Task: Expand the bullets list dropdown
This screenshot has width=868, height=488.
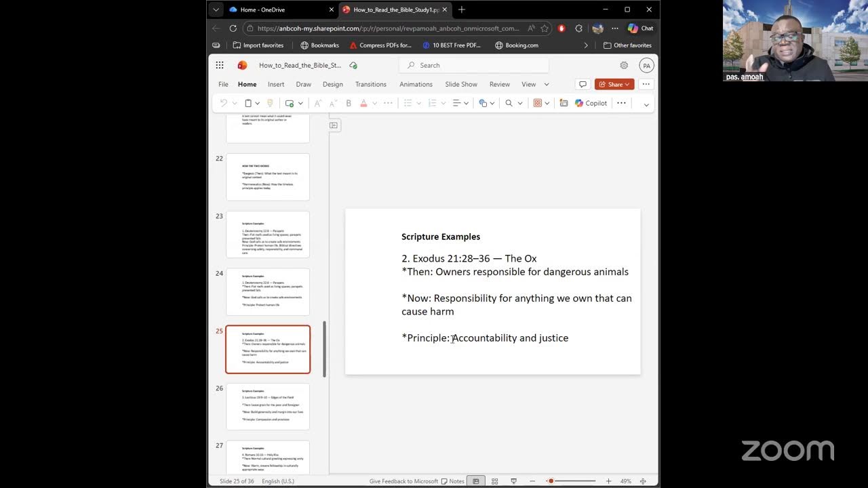Action: point(419,104)
